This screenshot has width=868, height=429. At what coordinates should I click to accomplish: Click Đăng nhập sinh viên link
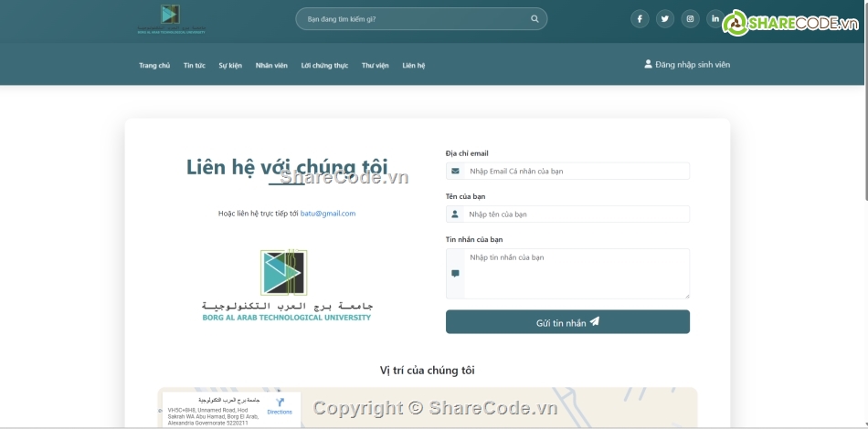(693, 65)
